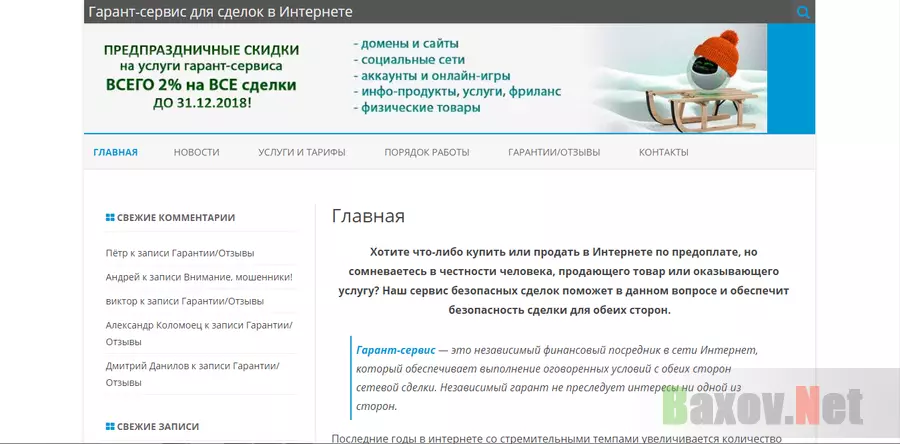Open Дмитрий Данилов comment link

point(193,374)
